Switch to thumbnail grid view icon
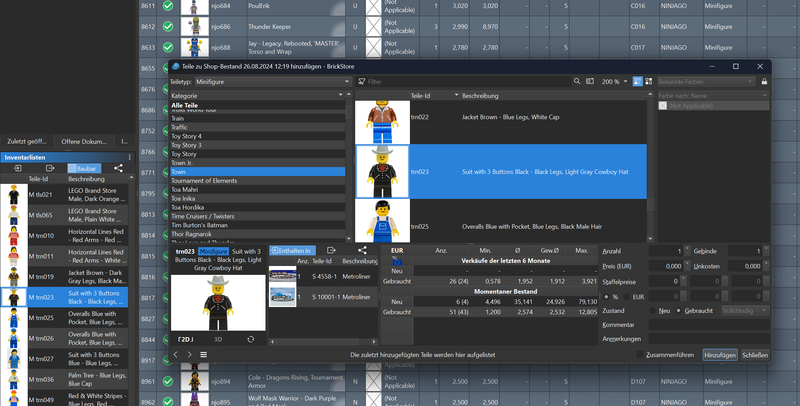The height and width of the screenshot is (406, 800). click(x=649, y=82)
